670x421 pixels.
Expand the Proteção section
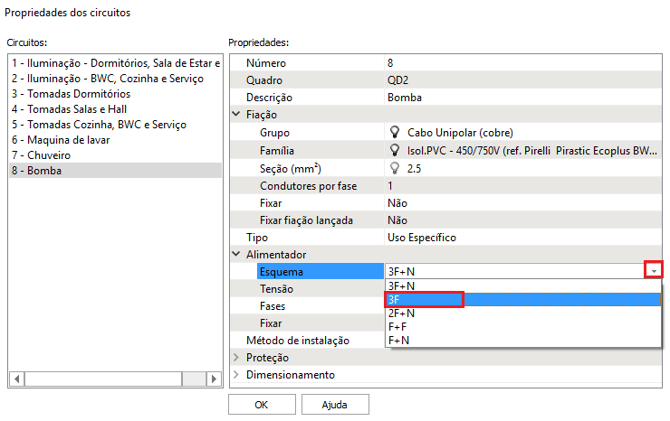pyautogui.click(x=236, y=357)
